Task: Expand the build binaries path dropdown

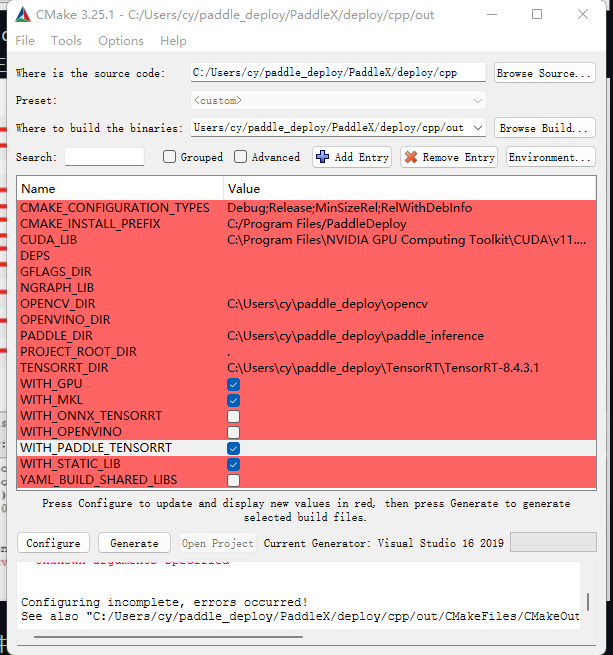Action: [x=478, y=127]
